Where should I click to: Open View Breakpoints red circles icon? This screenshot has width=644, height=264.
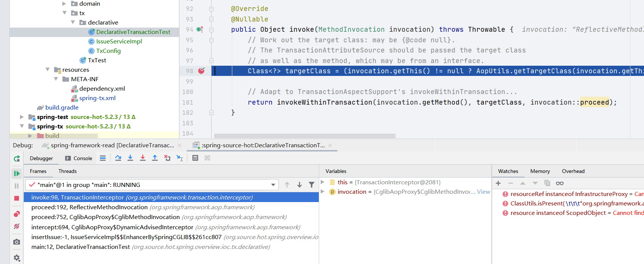[17, 214]
